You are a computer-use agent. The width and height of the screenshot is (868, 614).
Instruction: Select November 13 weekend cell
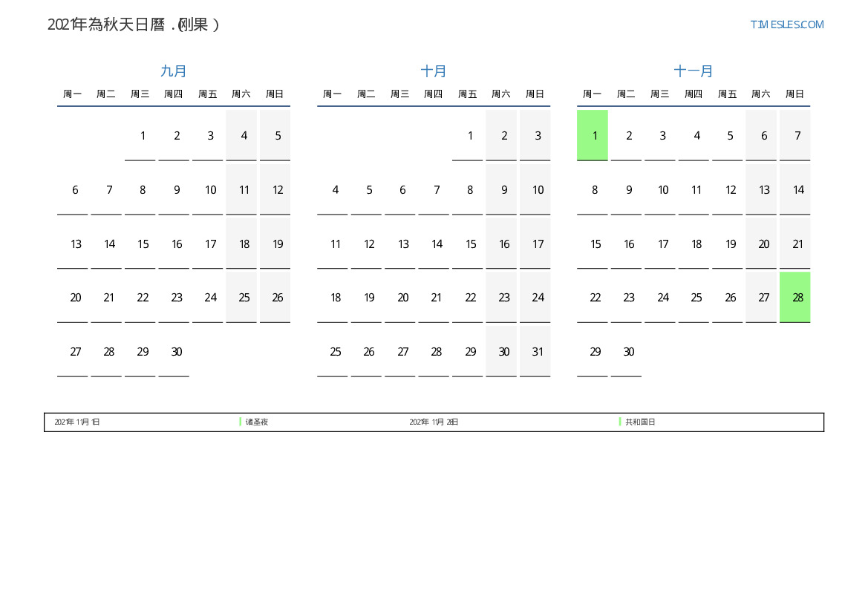click(x=761, y=189)
